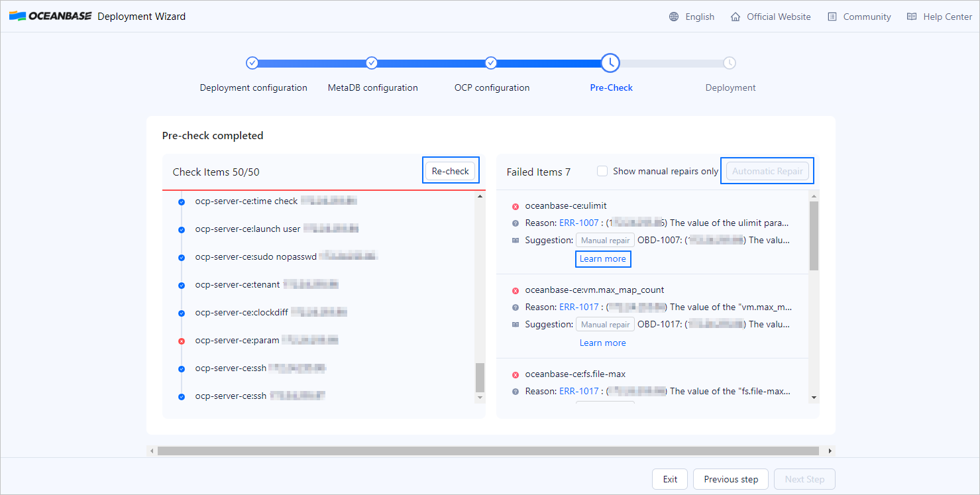Click the Check Items scroll up arrow
Screen dimensions: 980x495
point(480,196)
